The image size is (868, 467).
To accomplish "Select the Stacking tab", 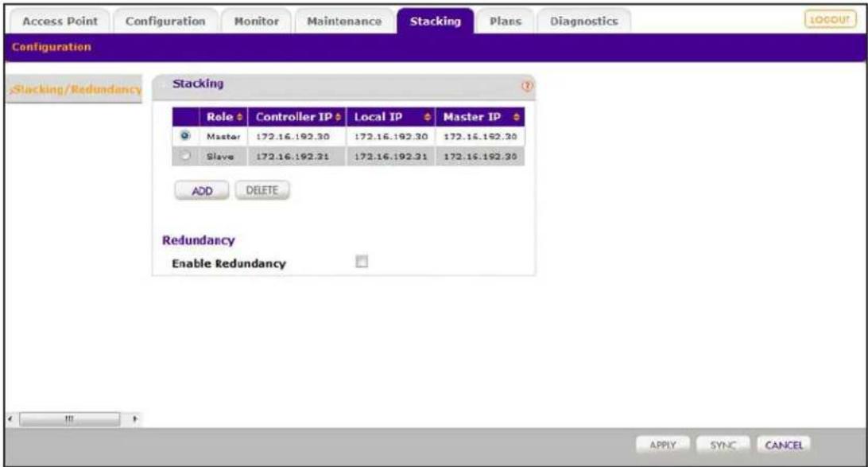I will point(435,21).
